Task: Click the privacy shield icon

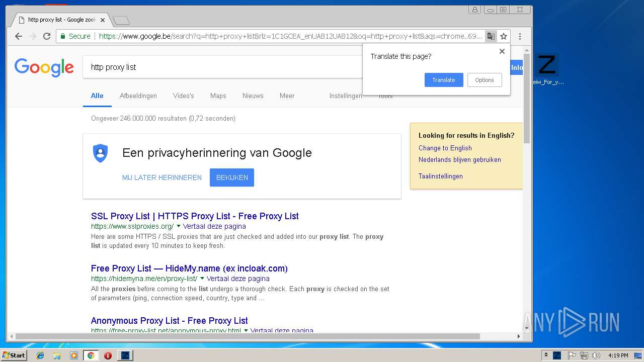Action: click(x=101, y=153)
